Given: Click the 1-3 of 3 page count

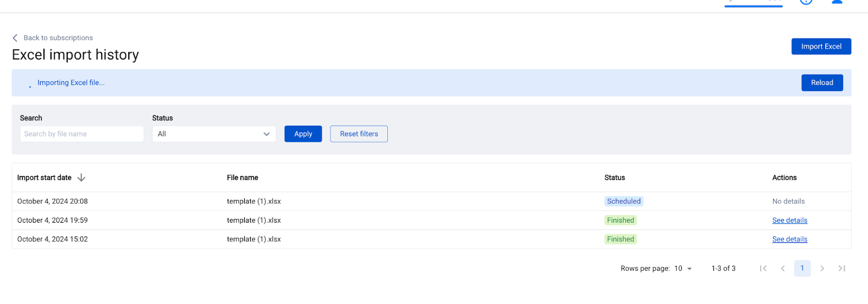Looking at the screenshot, I should click(x=723, y=269).
